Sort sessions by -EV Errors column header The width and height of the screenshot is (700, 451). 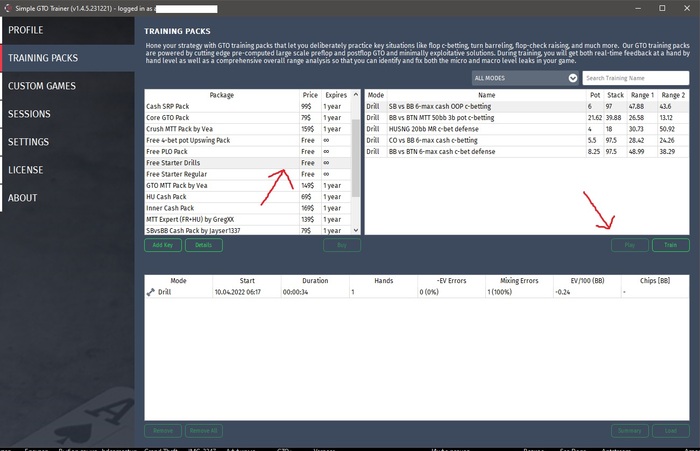click(451, 281)
